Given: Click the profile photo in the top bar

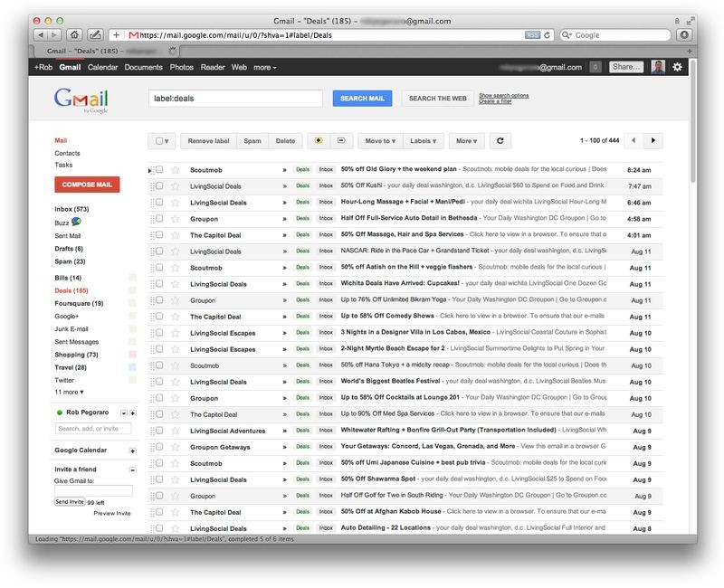Looking at the screenshot, I should [658, 67].
